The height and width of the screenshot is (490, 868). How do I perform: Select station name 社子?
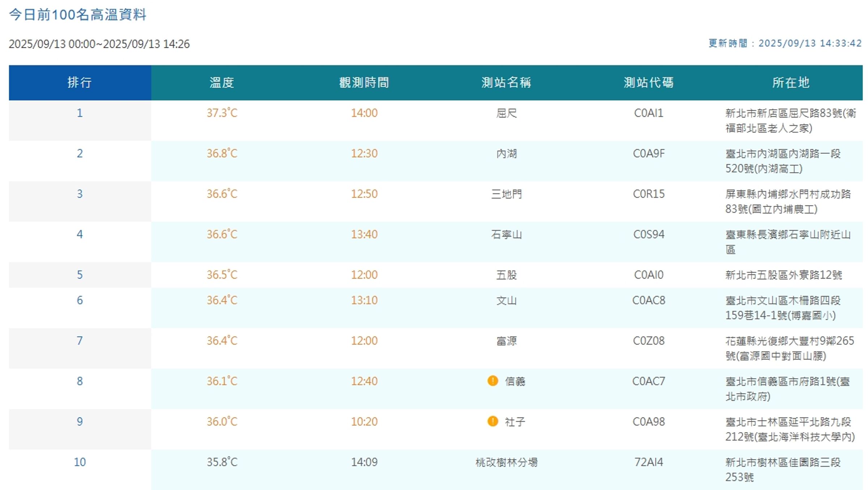[x=515, y=422]
